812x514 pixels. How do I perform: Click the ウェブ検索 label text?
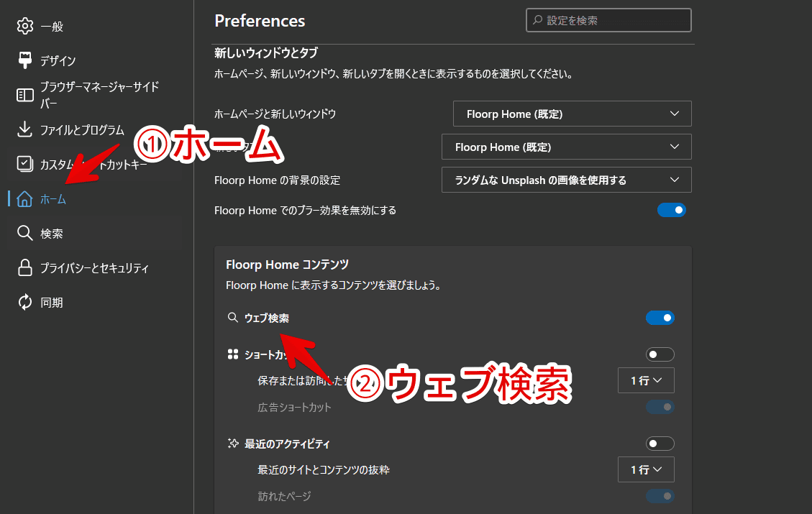[267, 318]
